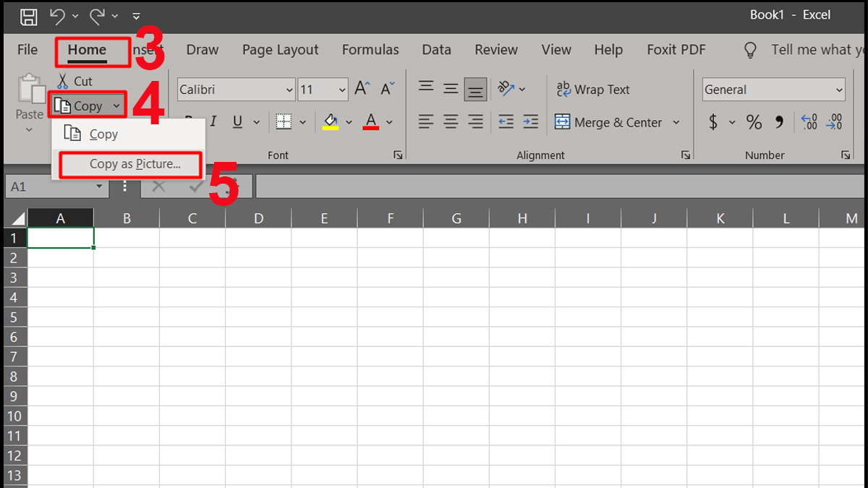Click Decrease Indent icon
The width and height of the screenshot is (868, 488).
(506, 122)
